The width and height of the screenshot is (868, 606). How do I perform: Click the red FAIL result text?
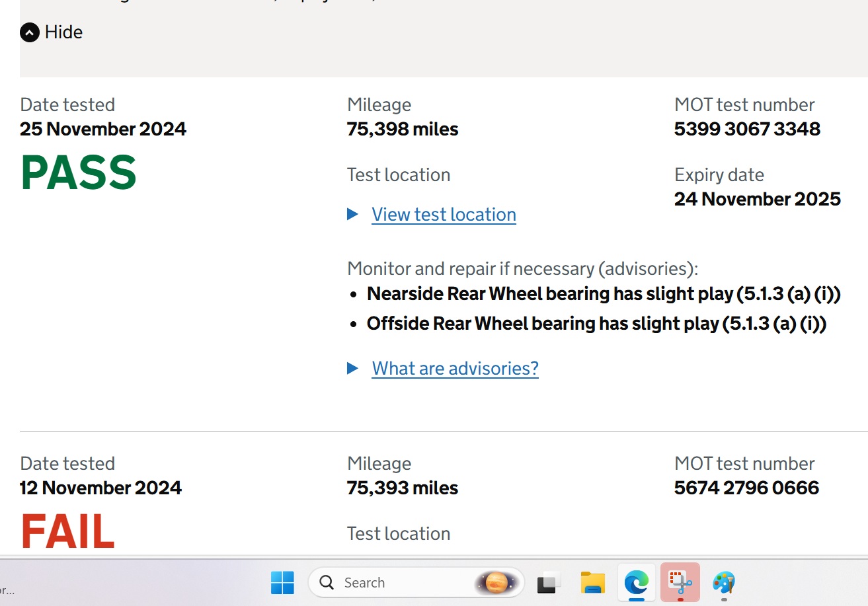coord(67,532)
